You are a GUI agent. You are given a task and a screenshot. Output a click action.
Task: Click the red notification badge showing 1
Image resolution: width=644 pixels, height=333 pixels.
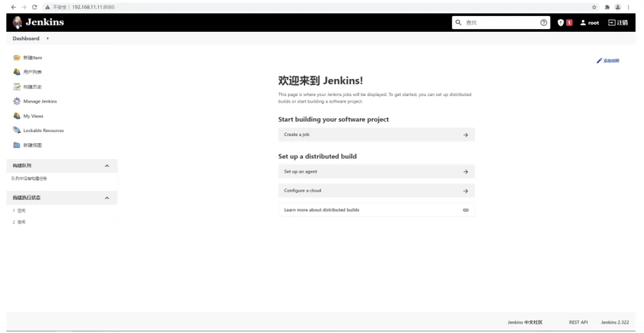coord(569,23)
